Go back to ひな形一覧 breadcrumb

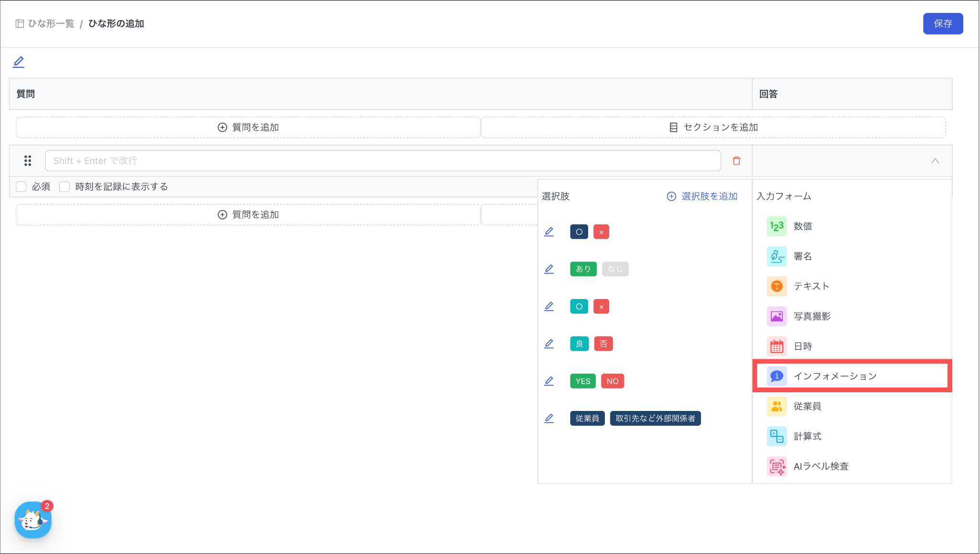pyautogui.click(x=51, y=24)
